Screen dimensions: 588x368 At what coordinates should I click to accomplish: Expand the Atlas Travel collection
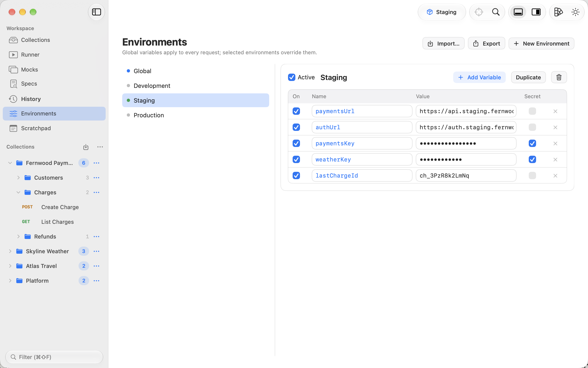10,266
